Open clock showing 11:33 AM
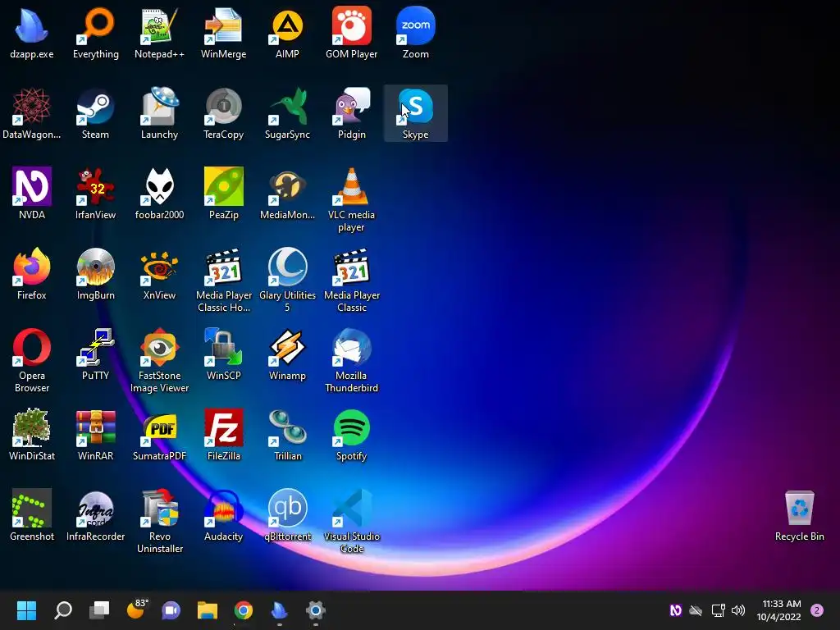The image size is (840, 630). pos(779,610)
